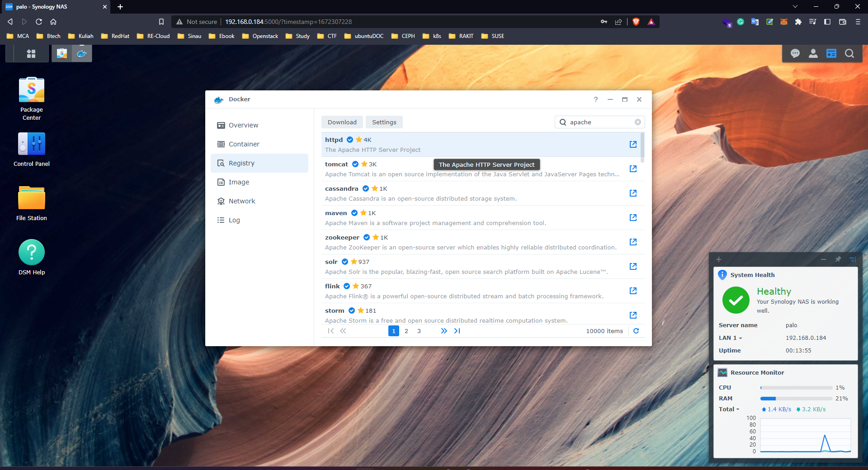Open solr external link icon
This screenshot has height=470, width=868.
tap(633, 266)
